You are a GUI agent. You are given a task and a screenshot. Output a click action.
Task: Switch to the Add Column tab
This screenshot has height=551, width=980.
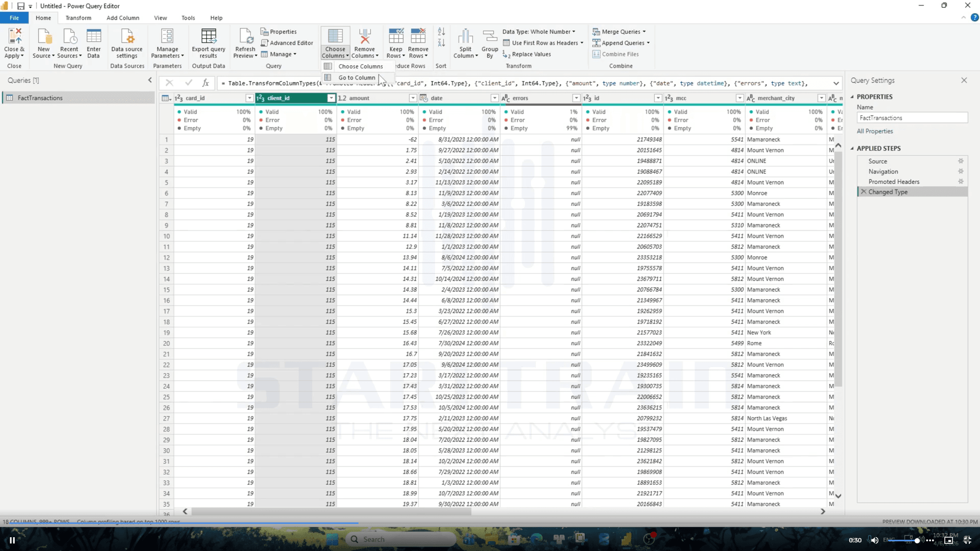pos(123,18)
